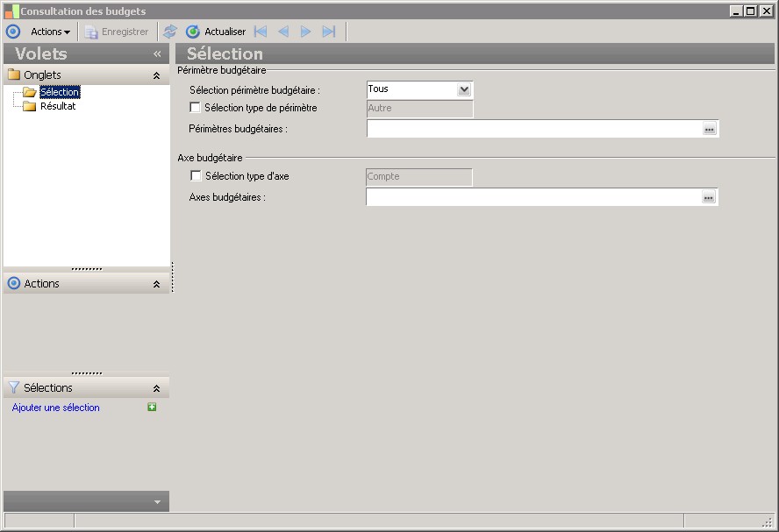Click the Consultation des budgets window icon

click(12, 11)
